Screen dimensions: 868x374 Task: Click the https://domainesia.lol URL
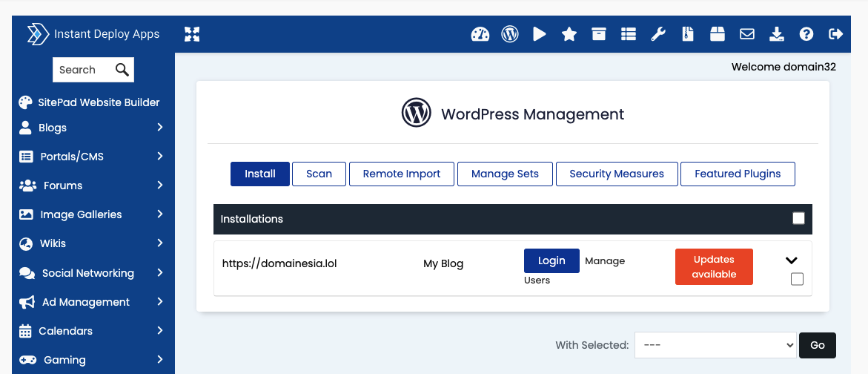pos(279,263)
